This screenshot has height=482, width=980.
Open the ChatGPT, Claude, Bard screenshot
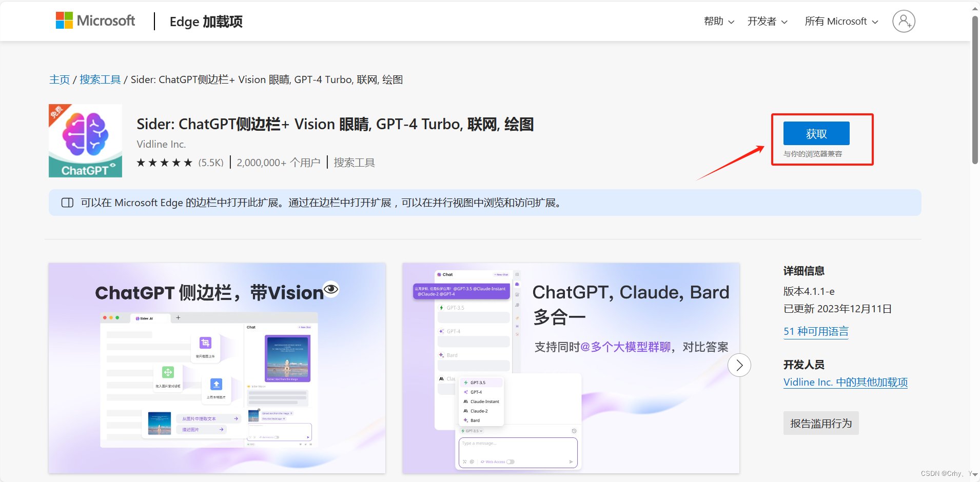click(571, 368)
